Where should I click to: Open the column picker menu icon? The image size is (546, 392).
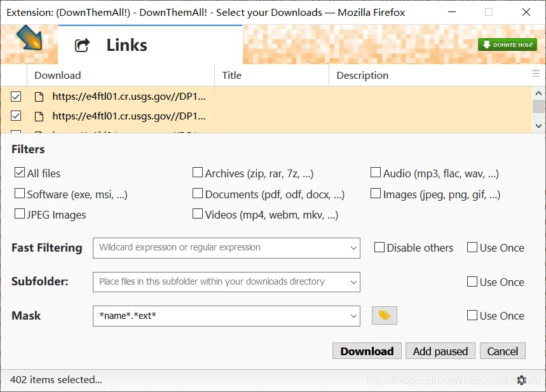click(536, 74)
